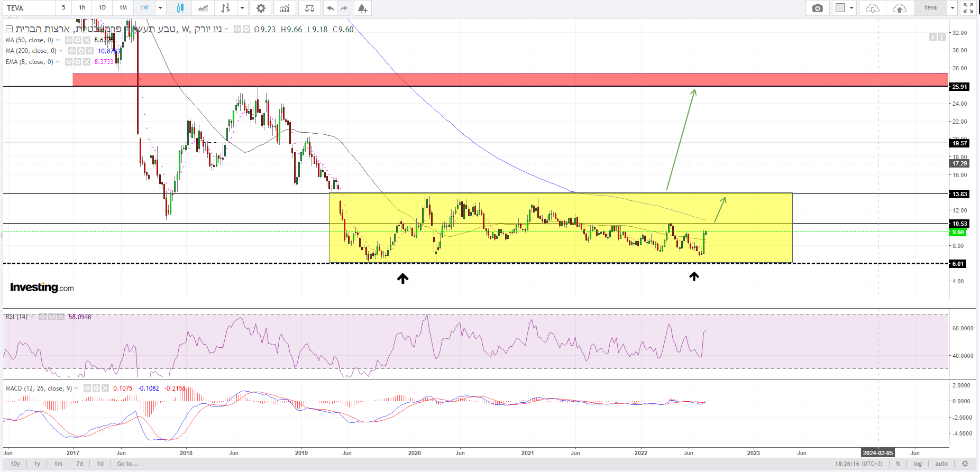This screenshot has height=472, width=980.
Task: Toggle percentage price scale
Action: point(898,464)
